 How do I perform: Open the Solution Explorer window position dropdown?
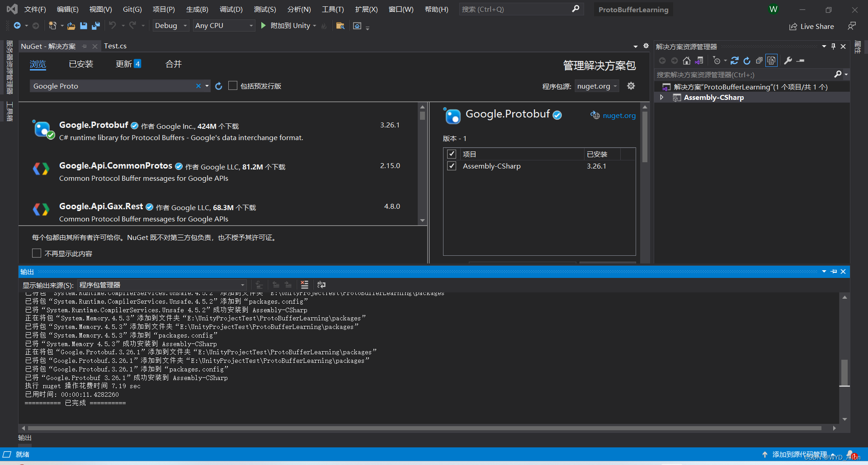[824, 46]
